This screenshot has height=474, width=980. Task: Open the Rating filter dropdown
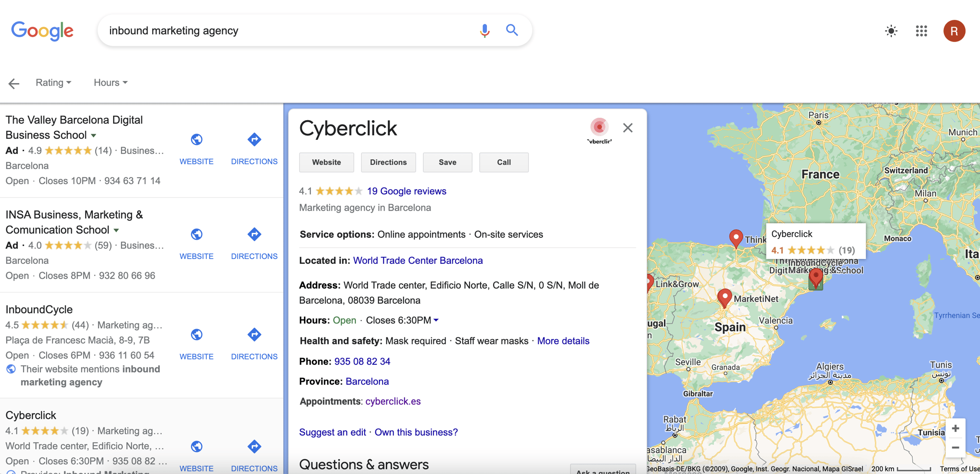point(53,82)
